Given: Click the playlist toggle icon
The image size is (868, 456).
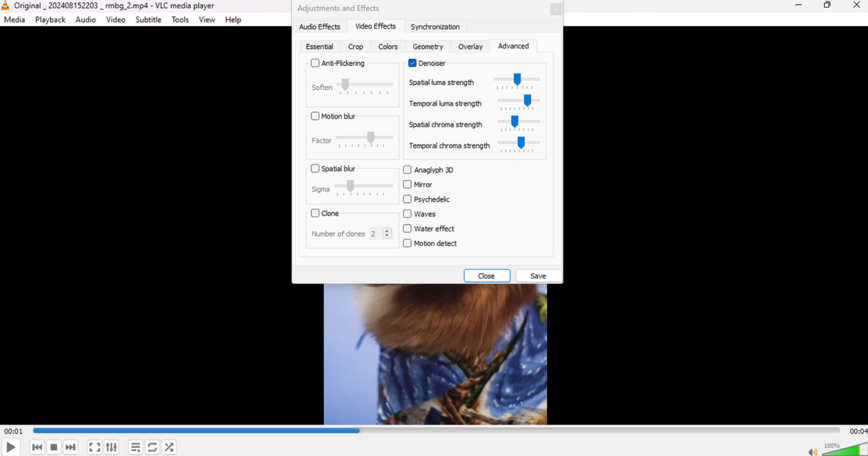Looking at the screenshot, I should point(135,447).
